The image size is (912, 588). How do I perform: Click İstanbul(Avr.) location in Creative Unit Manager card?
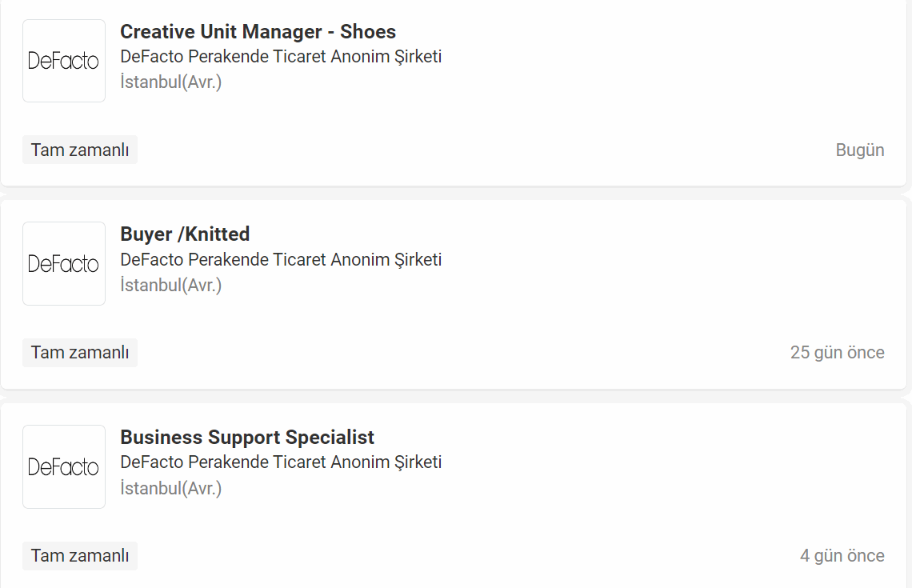click(x=171, y=82)
